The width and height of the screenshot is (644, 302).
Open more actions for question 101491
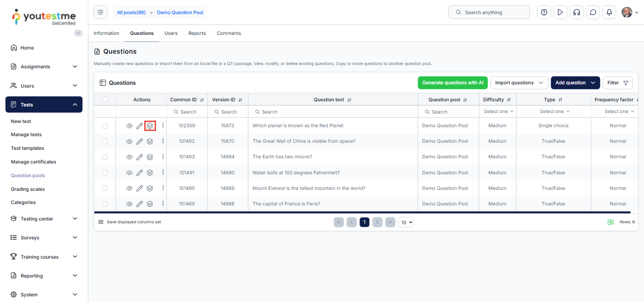point(163,172)
